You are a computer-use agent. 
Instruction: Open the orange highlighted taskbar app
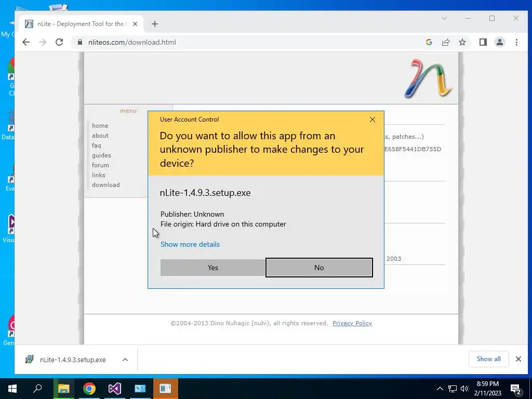pos(165,389)
